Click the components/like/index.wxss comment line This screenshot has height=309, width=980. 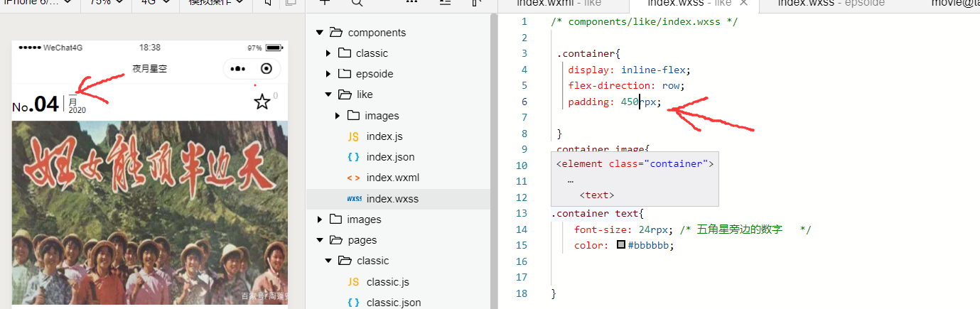[645, 21]
